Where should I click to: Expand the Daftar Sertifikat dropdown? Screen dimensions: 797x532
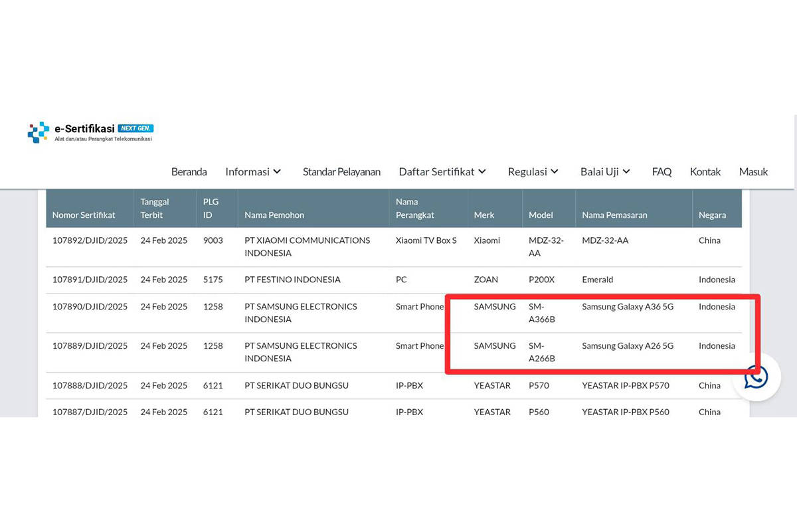coord(442,171)
